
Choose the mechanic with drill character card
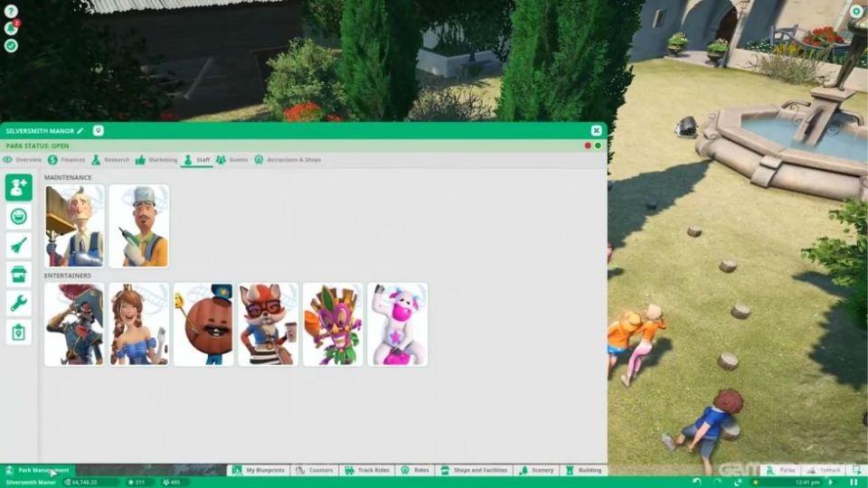[139, 226]
